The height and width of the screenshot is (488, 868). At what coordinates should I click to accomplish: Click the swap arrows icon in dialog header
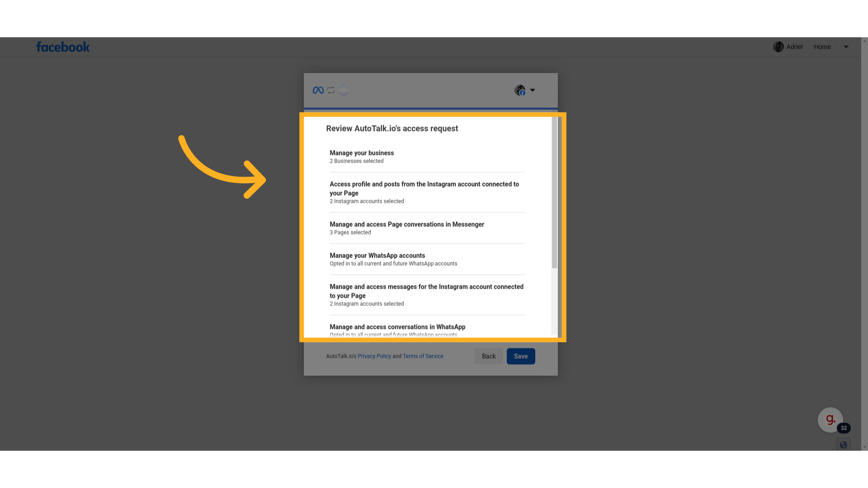331,90
